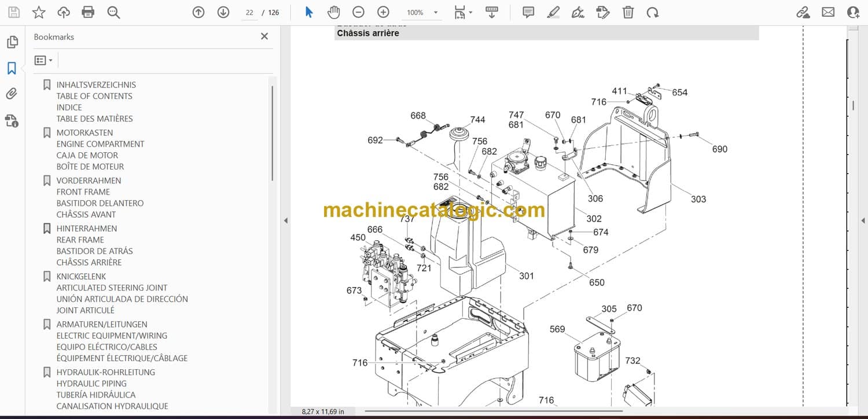This screenshot has width=868, height=419.
Task: Open the ARMATUREN/LEITUNGEN bookmark
Action: click(x=102, y=325)
